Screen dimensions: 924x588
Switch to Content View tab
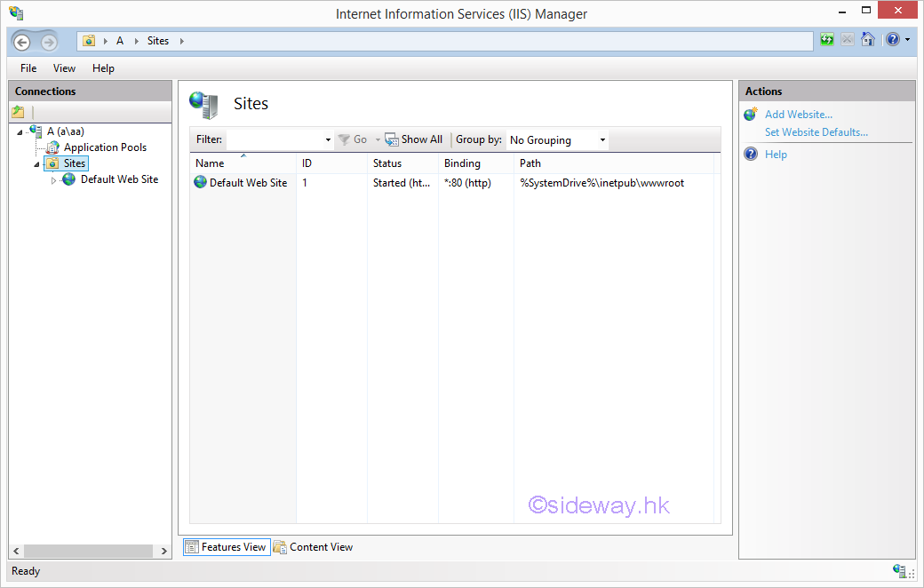coord(313,547)
